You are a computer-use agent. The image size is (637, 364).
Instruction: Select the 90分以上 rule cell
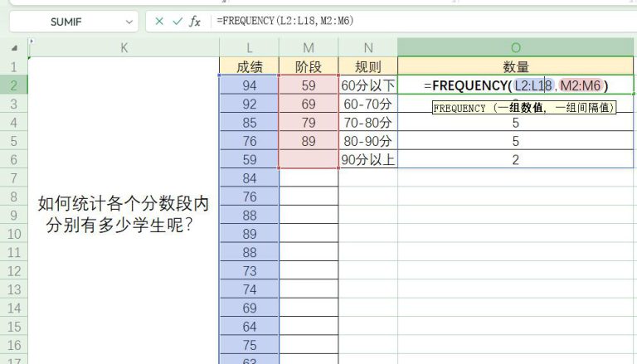tap(368, 160)
